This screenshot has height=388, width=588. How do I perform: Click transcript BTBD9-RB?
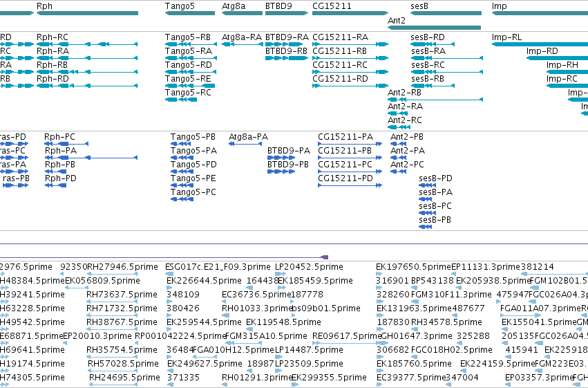[x=287, y=58]
